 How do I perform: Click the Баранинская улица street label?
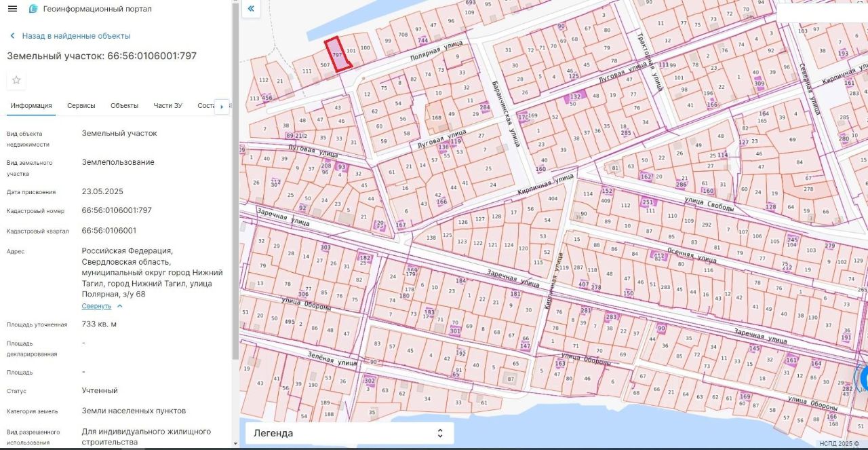tap(506, 114)
